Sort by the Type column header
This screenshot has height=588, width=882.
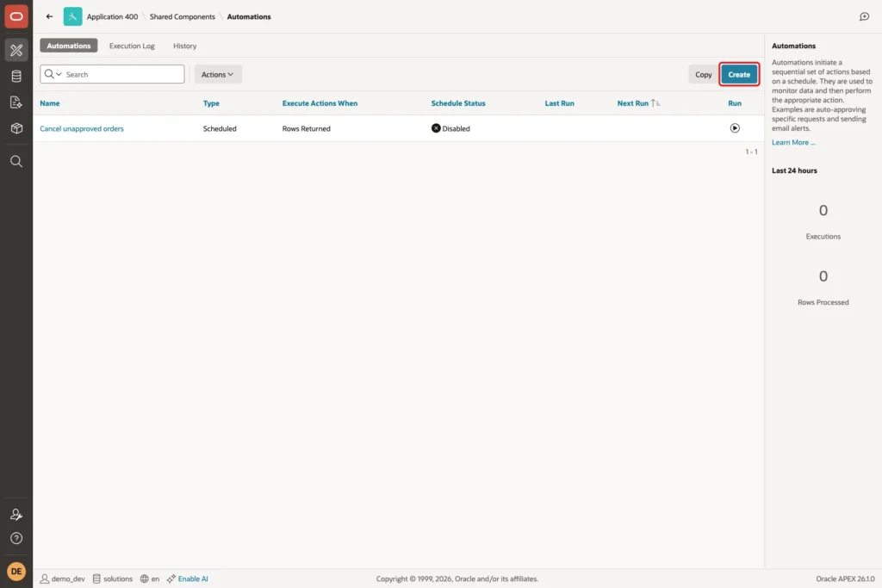(211, 103)
